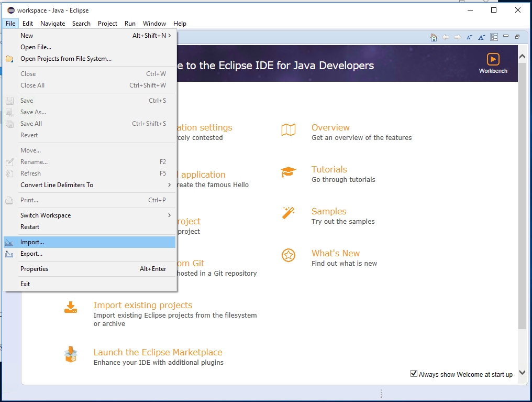The height and width of the screenshot is (402, 532).
Task: Click the What's New star icon
Action: click(x=289, y=255)
